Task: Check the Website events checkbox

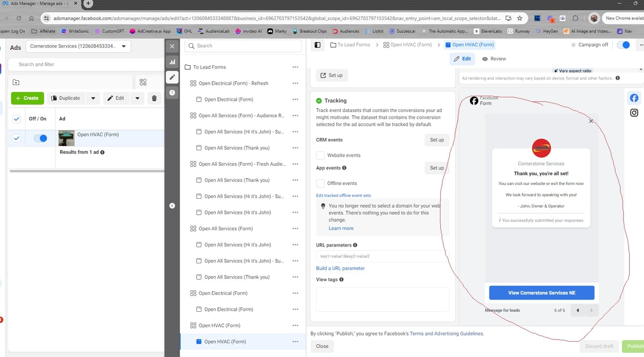Action: pos(320,155)
